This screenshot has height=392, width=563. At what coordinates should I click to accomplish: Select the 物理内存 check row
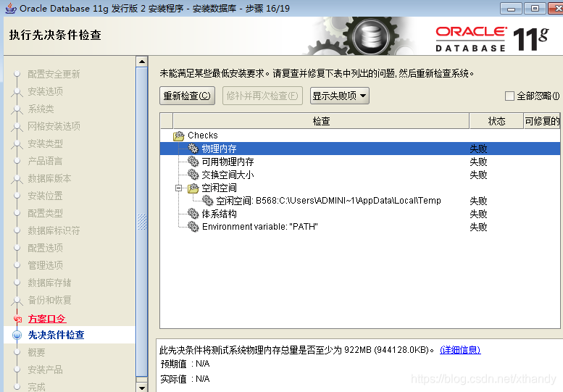click(360, 149)
